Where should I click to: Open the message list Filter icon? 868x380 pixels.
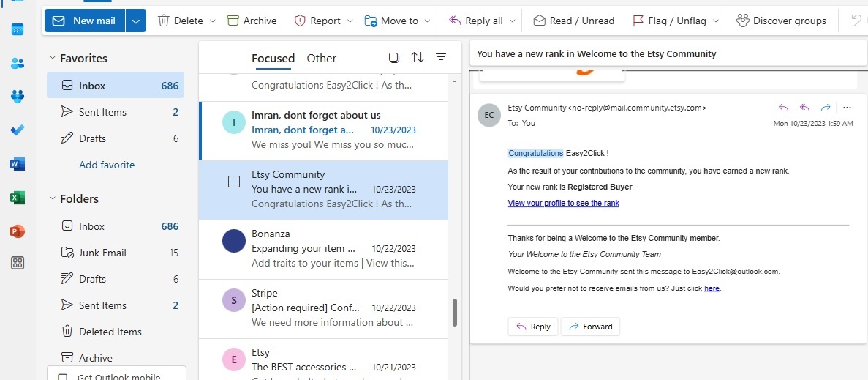(441, 58)
